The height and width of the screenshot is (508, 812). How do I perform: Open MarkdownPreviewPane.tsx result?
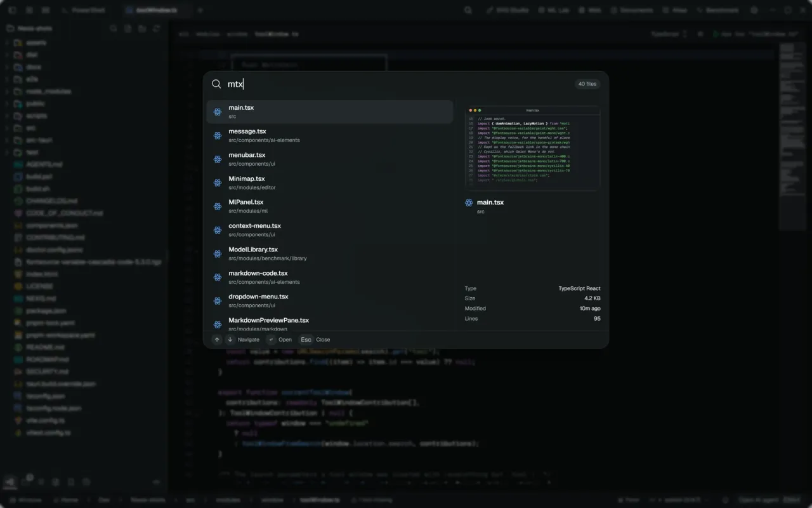[330, 323]
